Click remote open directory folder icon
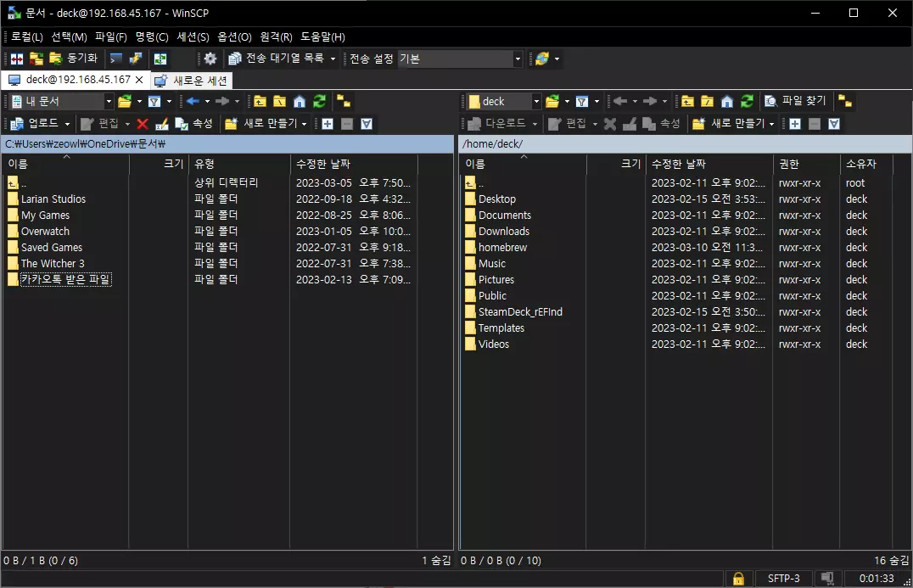Viewport: 913px width, 588px height. (552, 102)
